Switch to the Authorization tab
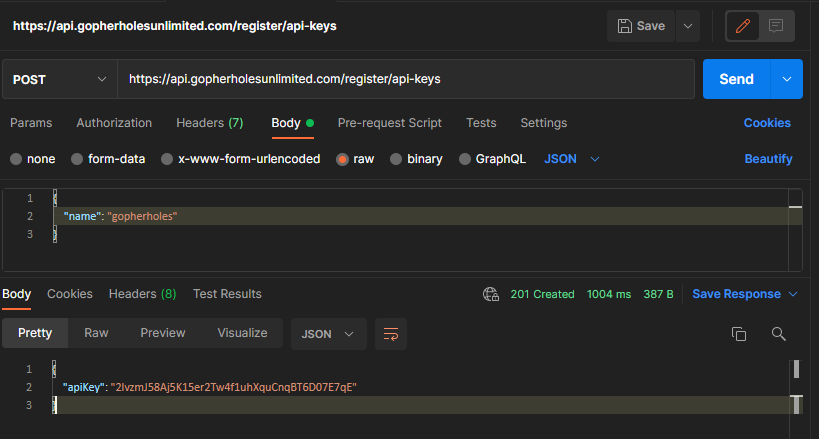819x439 pixels. click(x=114, y=123)
